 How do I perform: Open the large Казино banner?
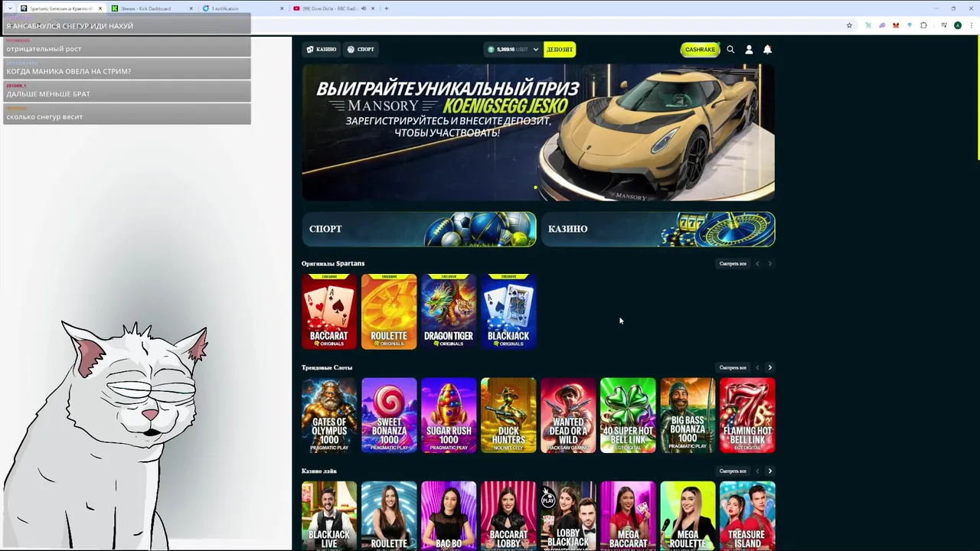(x=658, y=229)
